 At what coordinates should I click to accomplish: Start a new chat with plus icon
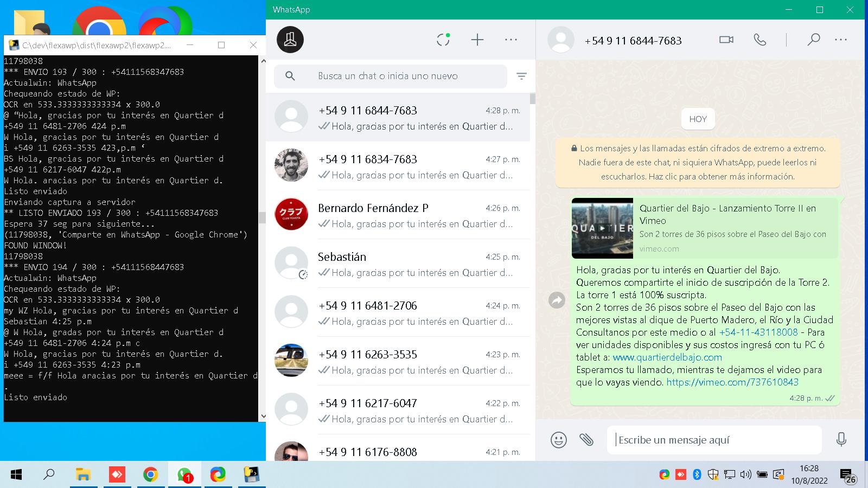coord(477,40)
